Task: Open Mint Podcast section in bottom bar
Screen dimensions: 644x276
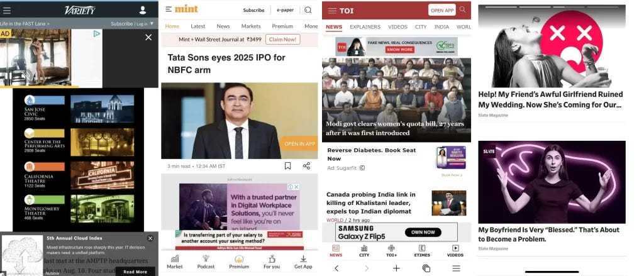Action: pyautogui.click(x=206, y=262)
